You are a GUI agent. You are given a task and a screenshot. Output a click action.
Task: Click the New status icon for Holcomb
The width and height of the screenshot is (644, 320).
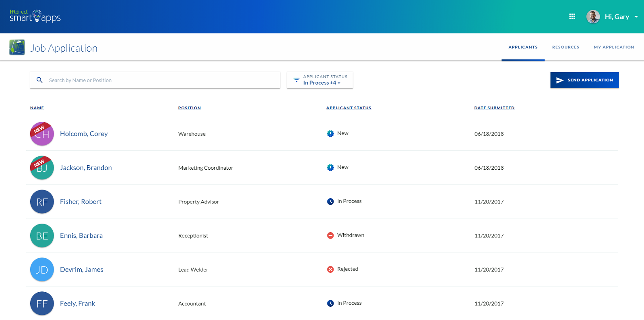click(330, 133)
